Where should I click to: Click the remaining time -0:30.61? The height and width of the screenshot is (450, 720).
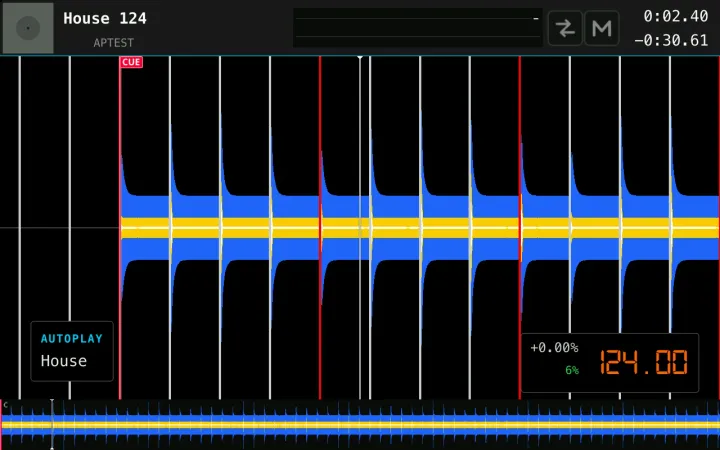click(x=671, y=40)
